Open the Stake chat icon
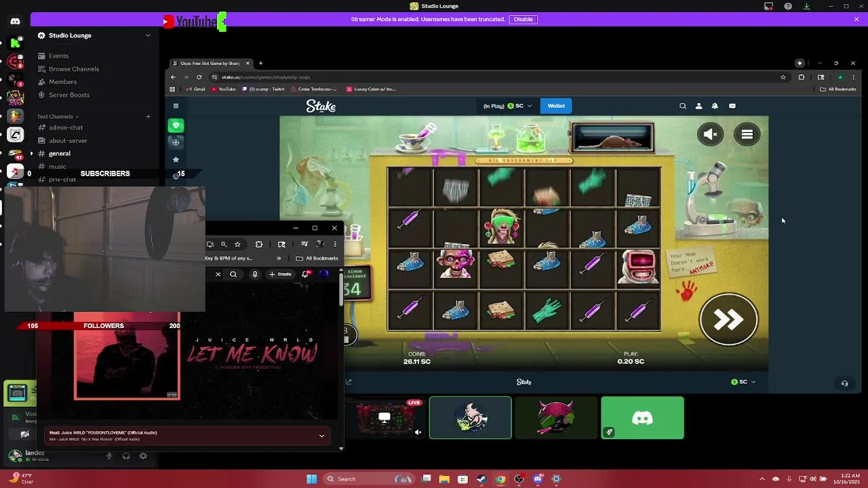 732,106
